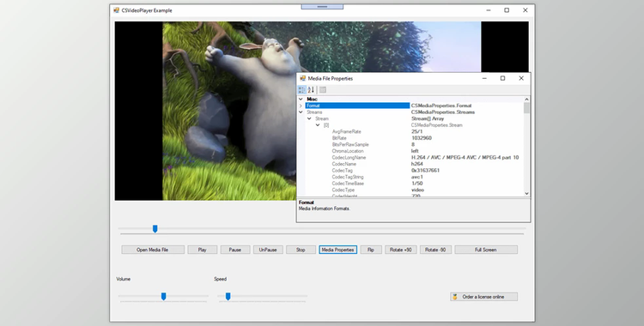Select the CodecTagString property
This screenshot has width=644, height=326.
[x=348, y=177]
